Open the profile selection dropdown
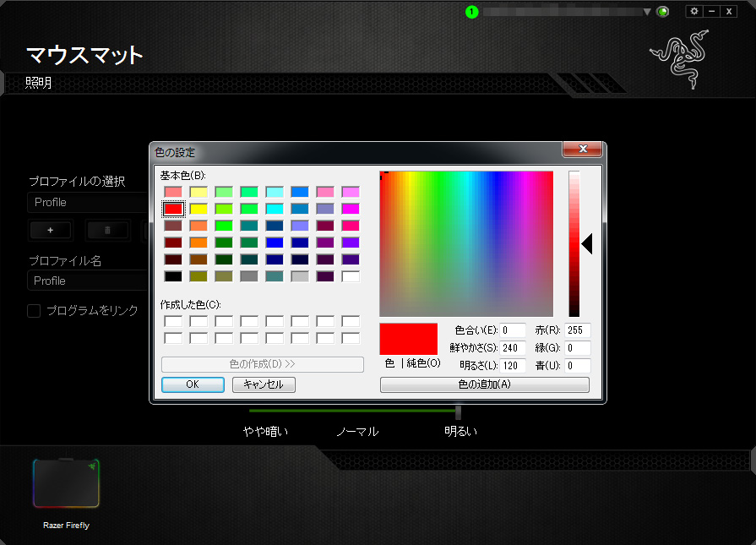Viewport: 756px width, 545px height. pos(88,203)
